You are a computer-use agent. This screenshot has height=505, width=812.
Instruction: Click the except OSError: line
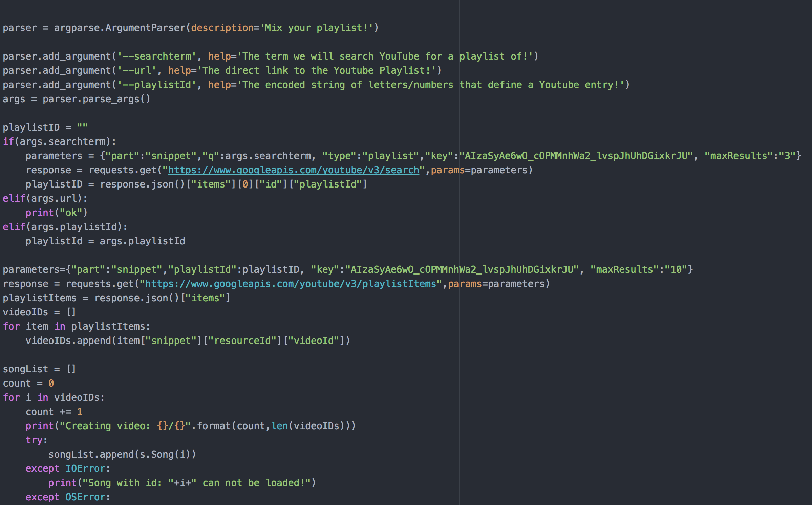tap(68, 497)
